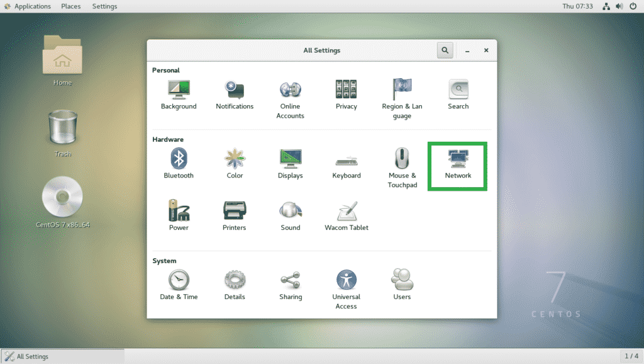Click the volume icon in the top bar
The width and height of the screenshot is (644, 364).
point(619,6)
